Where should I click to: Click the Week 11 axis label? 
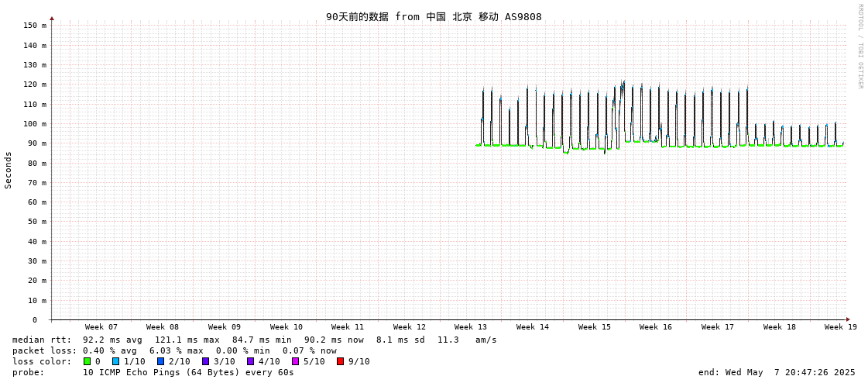[348, 327]
